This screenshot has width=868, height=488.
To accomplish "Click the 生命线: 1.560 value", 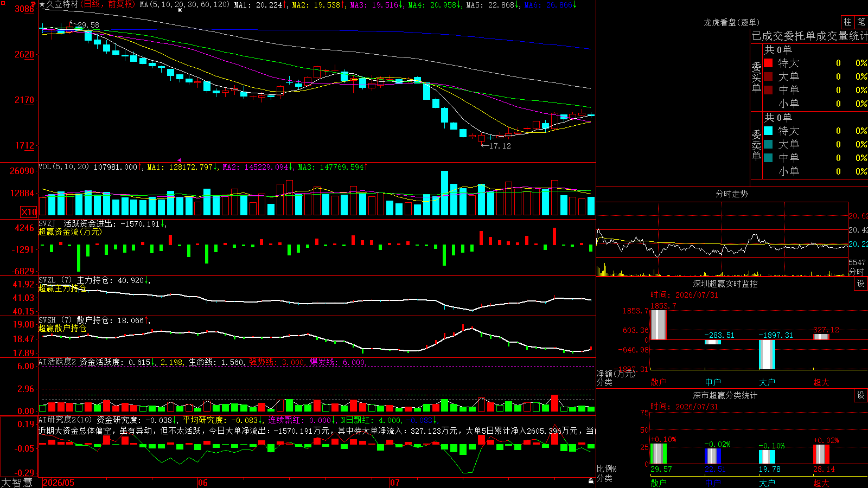I will click(x=216, y=362).
